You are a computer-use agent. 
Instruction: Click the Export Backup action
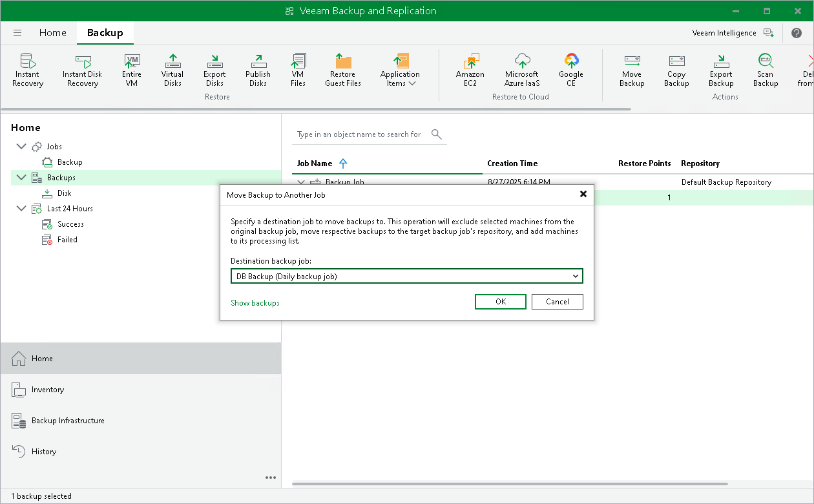coord(721,70)
